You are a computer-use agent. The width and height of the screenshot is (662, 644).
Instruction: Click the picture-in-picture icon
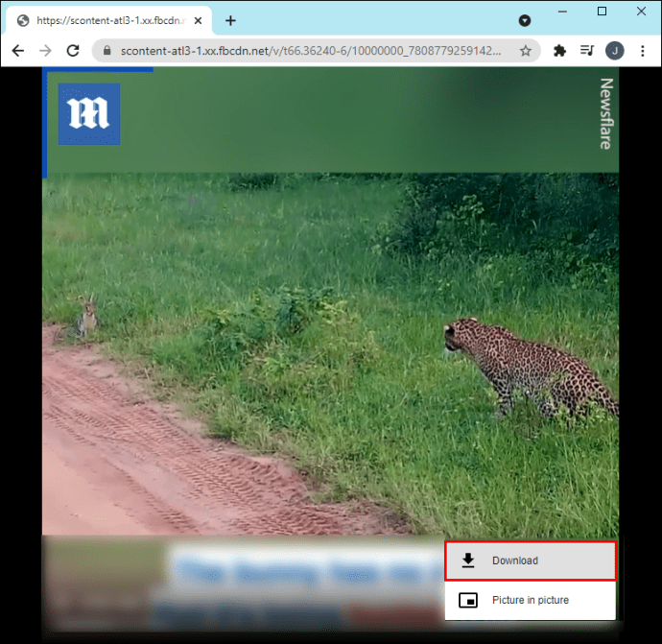tap(468, 600)
